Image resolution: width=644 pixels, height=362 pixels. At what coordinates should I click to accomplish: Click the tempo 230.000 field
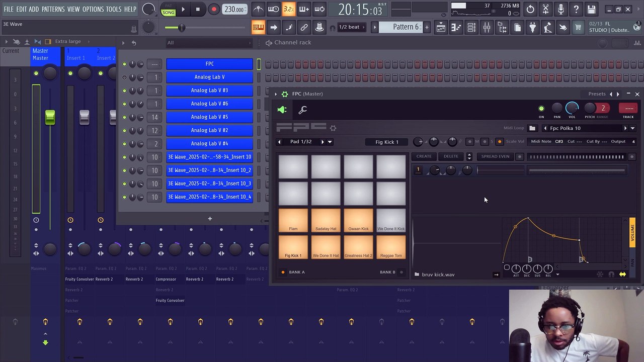point(234,9)
